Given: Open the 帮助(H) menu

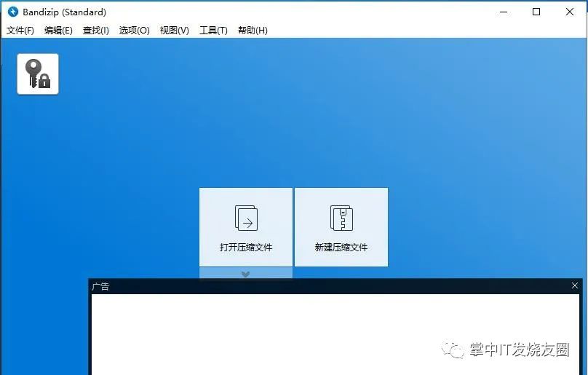Looking at the screenshot, I should point(253,31).
